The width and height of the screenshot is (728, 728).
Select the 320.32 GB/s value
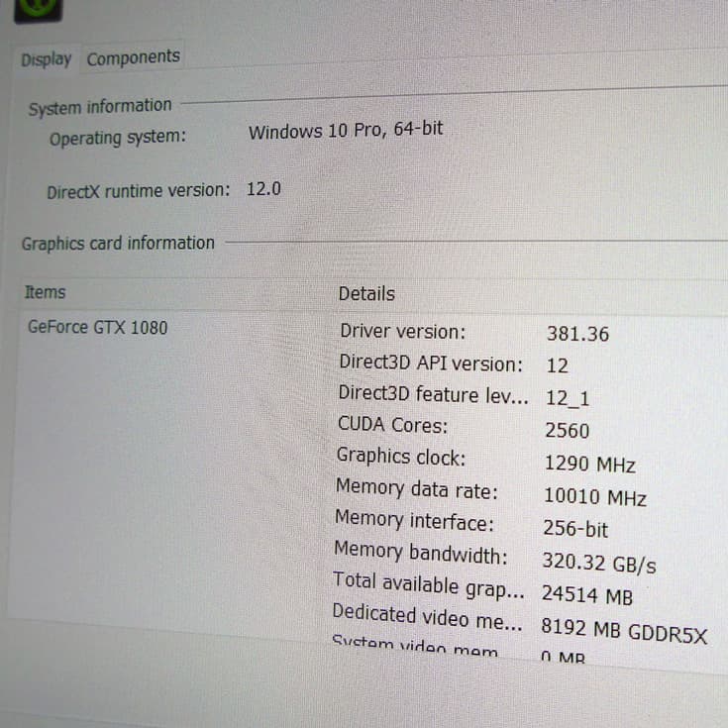[x=599, y=563]
